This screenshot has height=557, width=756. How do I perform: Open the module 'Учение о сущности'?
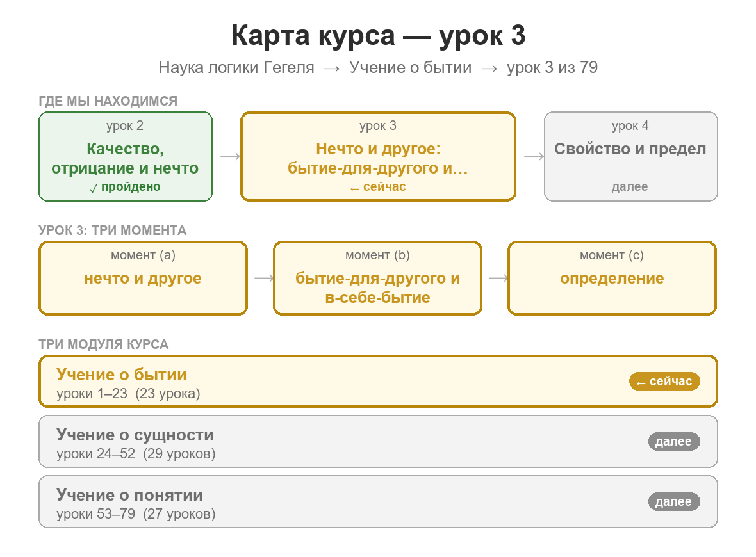click(378, 441)
